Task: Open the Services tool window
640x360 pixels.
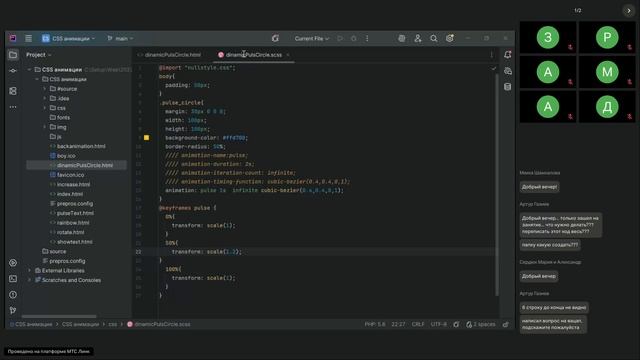Action: (x=13, y=263)
